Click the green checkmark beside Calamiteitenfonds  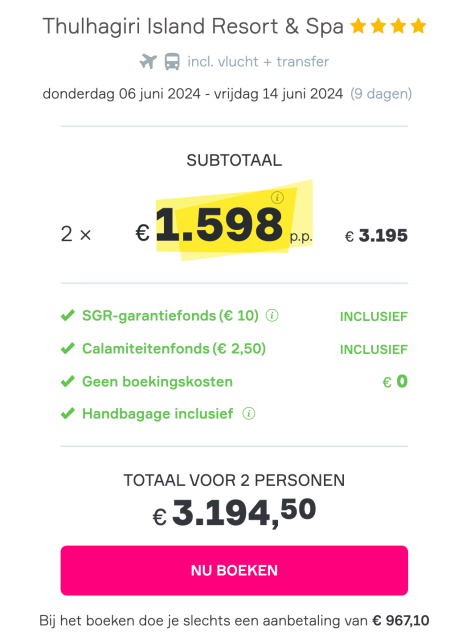click(x=68, y=348)
